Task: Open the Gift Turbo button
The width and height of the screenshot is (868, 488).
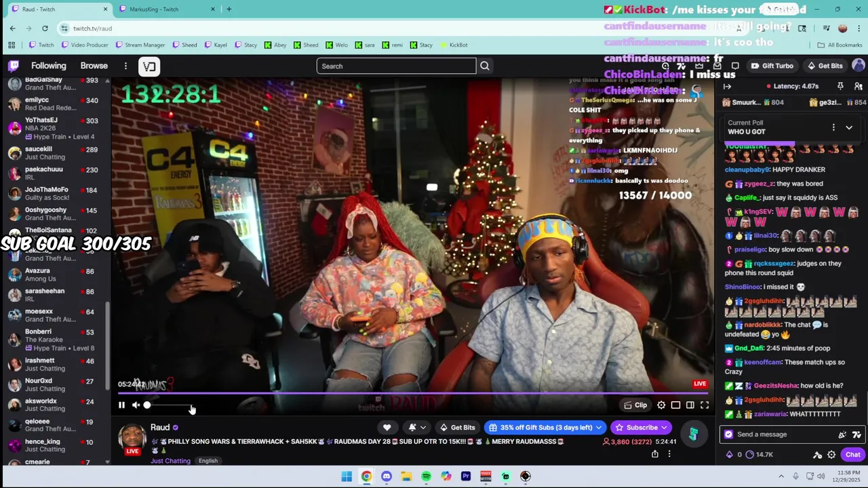Action: click(772, 66)
